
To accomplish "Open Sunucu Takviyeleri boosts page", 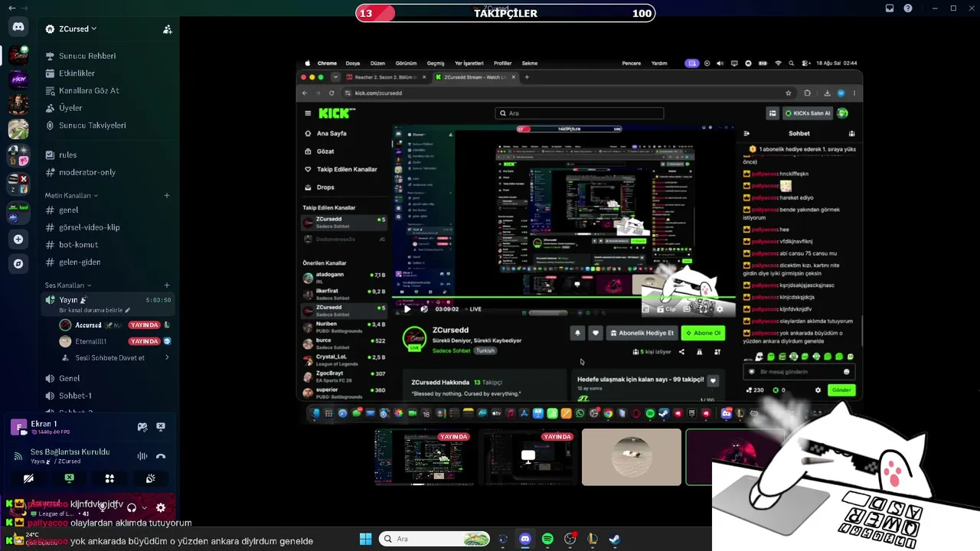I will pyautogui.click(x=108, y=126).
